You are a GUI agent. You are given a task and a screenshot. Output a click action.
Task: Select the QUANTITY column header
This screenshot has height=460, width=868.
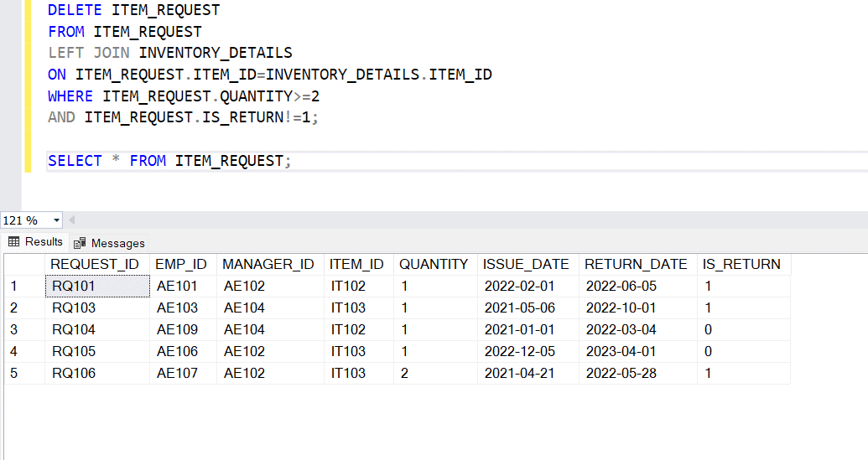[x=435, y=264]
